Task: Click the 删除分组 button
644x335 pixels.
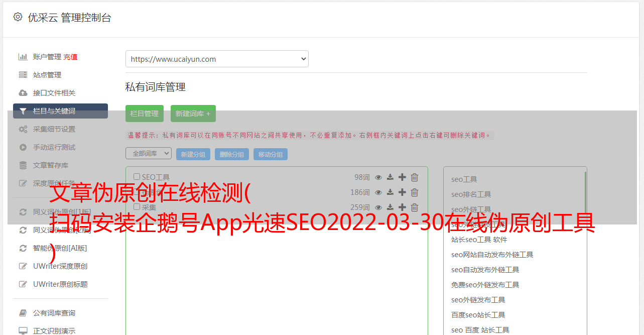Action: [232, 154]
